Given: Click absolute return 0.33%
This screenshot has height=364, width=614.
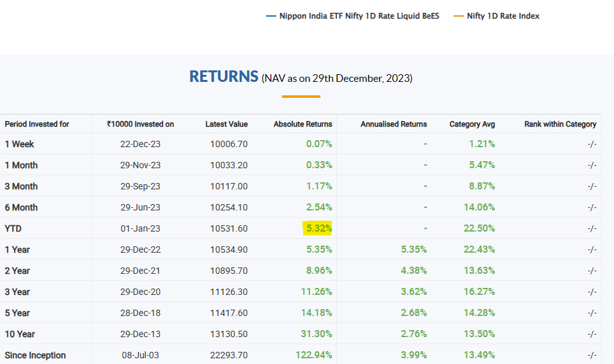Looking at the screenshot, I should tap(319, 165).
